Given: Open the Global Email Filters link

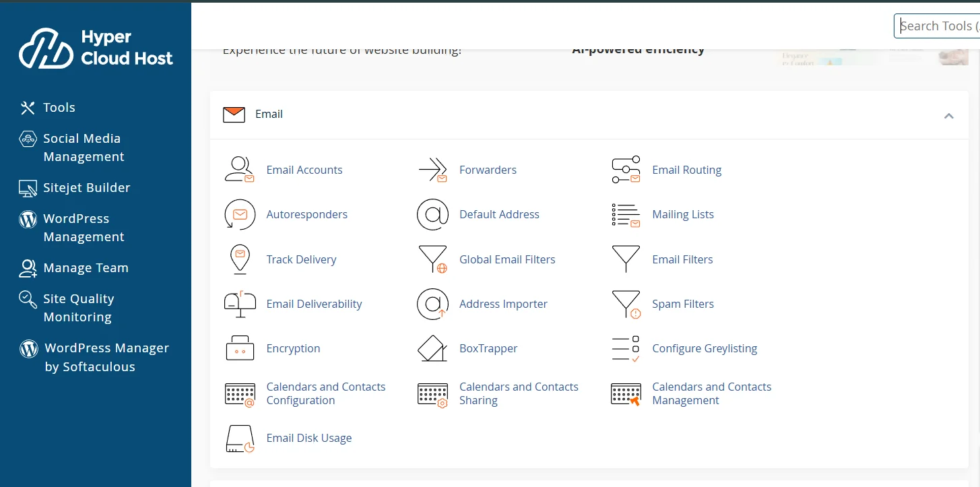Looking at the screenshot, I should pos(507,259).
